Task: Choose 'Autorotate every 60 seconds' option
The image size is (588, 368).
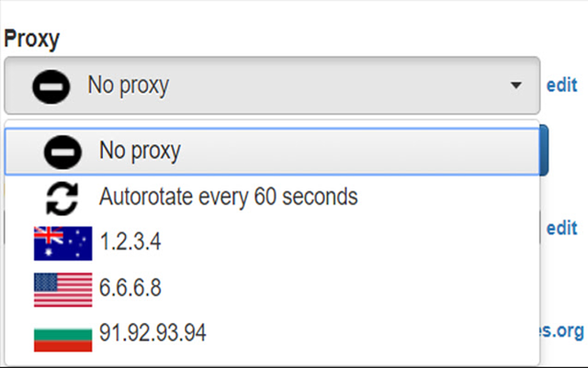Action: [x=272, y=198]
